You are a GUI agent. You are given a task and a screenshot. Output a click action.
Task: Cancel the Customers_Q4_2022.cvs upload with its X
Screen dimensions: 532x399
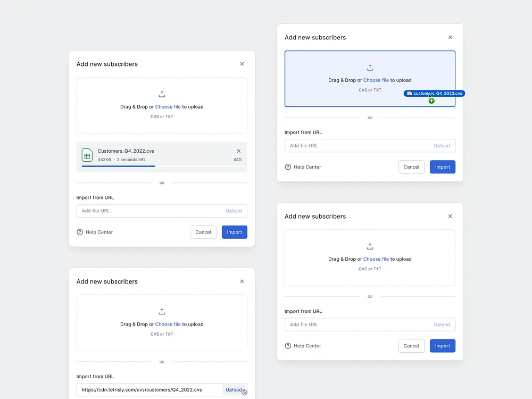[x=238, y=151]
